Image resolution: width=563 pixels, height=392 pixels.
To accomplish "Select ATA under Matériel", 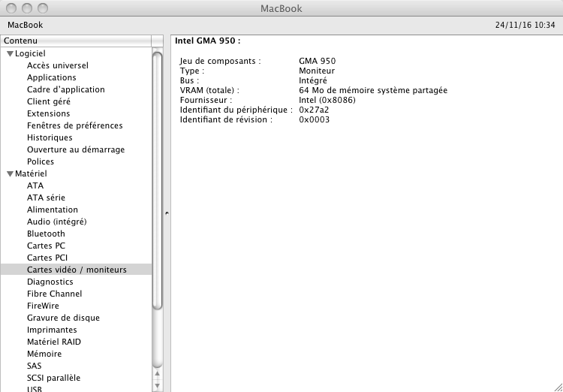I will 35,185.
